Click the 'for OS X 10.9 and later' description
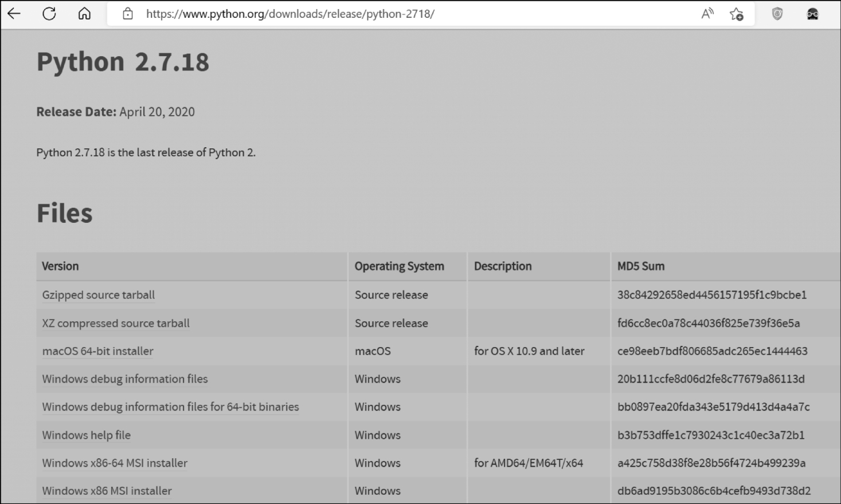Viewport: 841px width, 504px height. [x=529, y=351]
